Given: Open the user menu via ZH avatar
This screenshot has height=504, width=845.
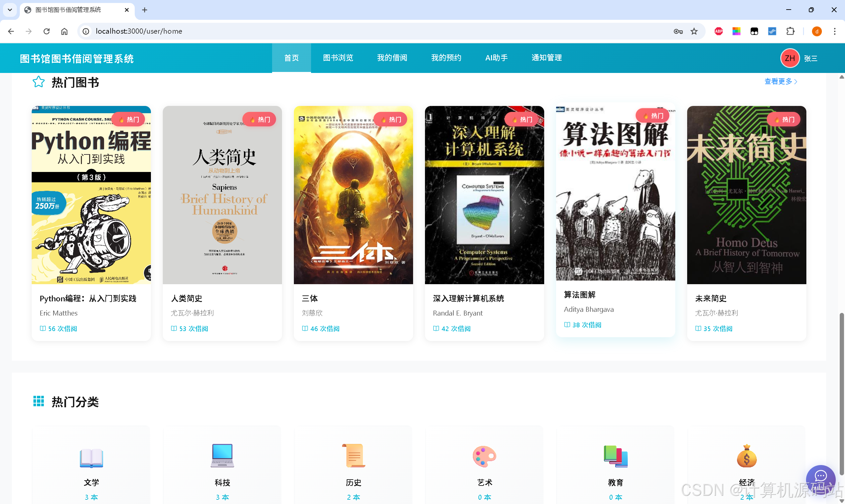Looking at the screenshot, I should pos(790,58).
